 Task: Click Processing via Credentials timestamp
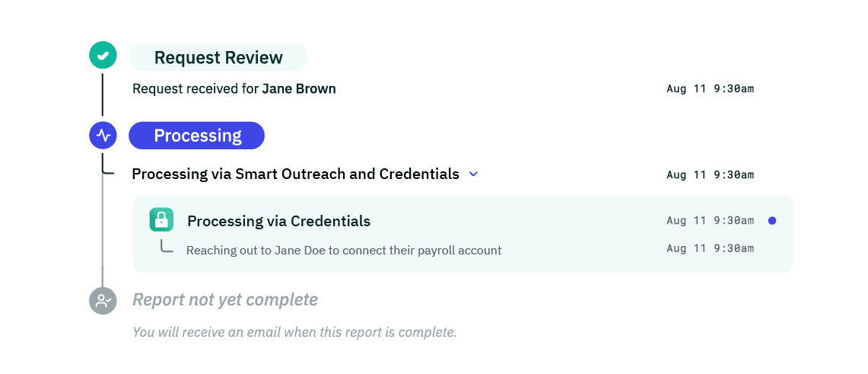click(x=711, y=221)
